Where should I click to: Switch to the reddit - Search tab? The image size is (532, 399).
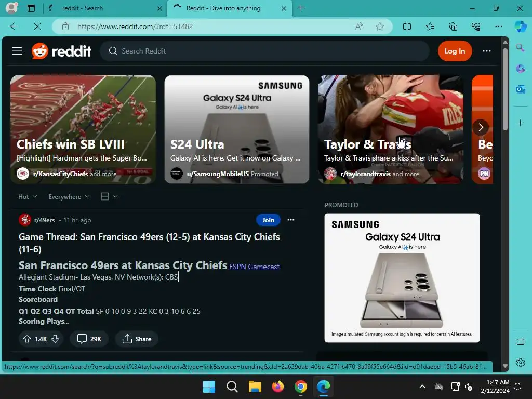(105, 8)
